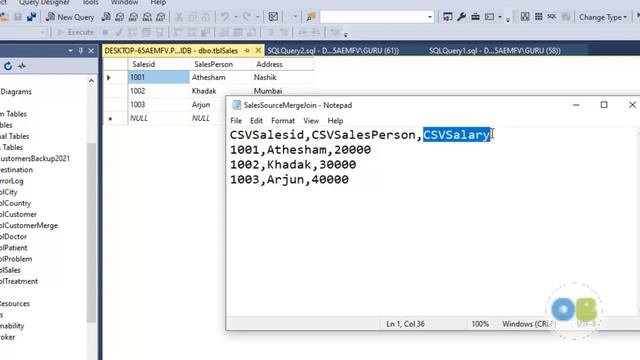This screenshot has height=360, width=640.
Task: Click the Find in Files icon
Action: pos(311,17)
